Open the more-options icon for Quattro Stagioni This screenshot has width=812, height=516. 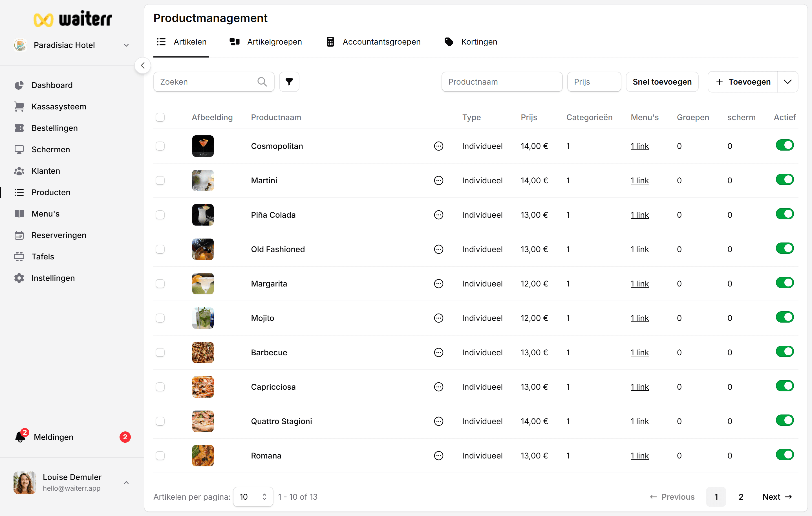pyautogui.click(x=438, y=421)
